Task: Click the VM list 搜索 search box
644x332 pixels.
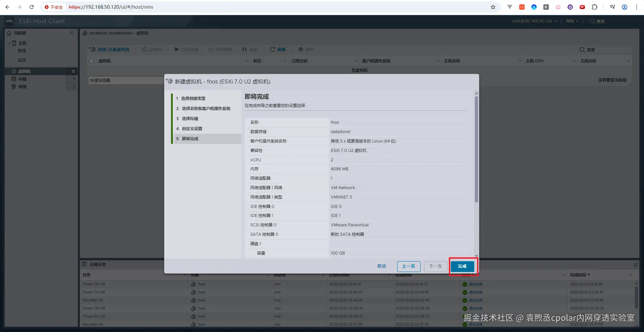Action: tap(605, 50)
